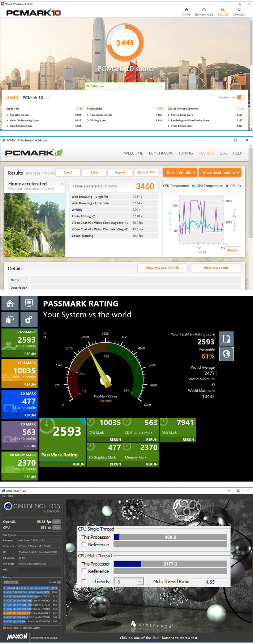Click the PCMark 8 leaf logo
This screenshot has width=253, height=644.
click(59, 153)
